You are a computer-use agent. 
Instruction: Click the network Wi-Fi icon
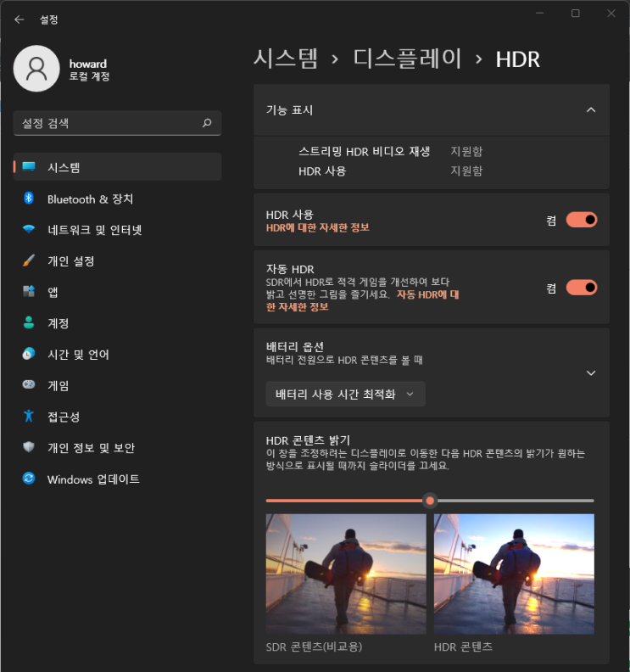29,229
